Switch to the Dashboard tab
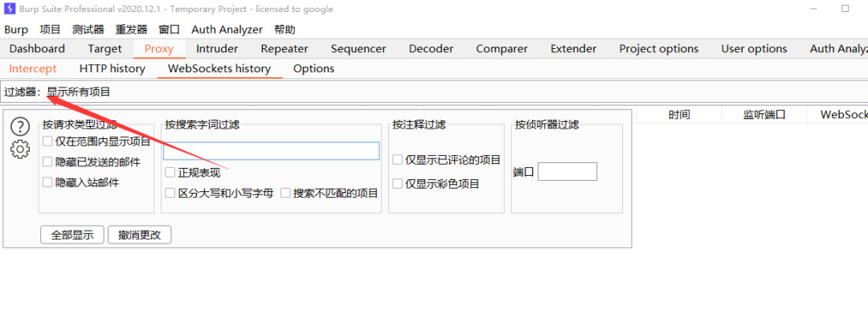The width and height of the screenshot is (868, 331). 37,49
